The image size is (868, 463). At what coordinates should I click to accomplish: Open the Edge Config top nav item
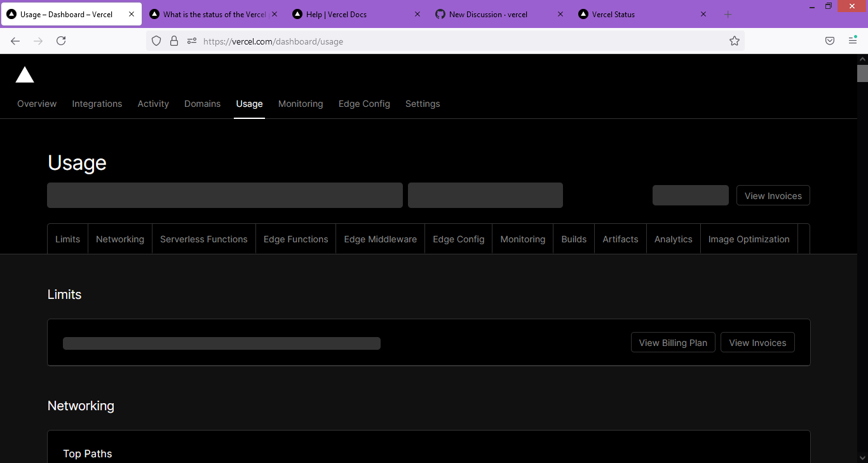click(364, 104)
